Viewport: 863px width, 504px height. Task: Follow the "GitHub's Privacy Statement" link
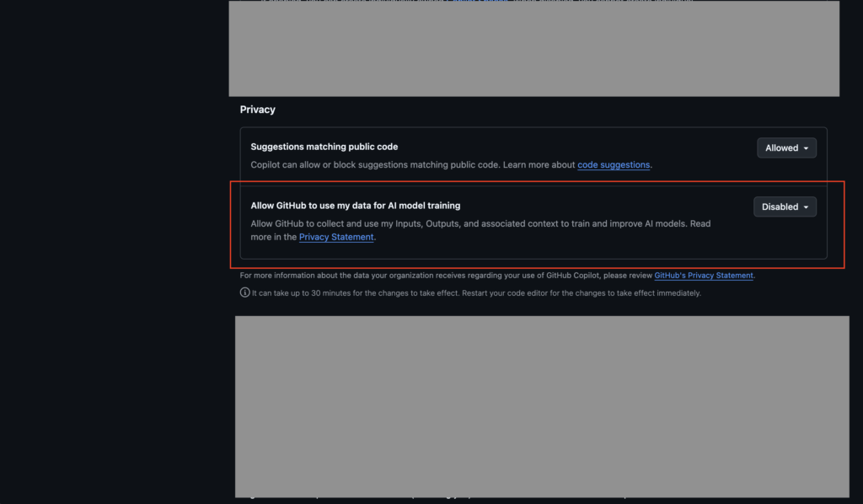click(704, 276)
